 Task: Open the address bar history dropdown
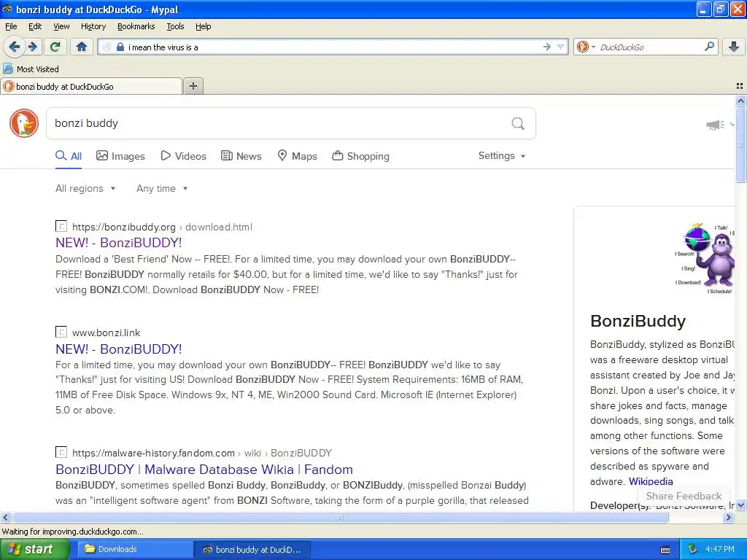561,47
